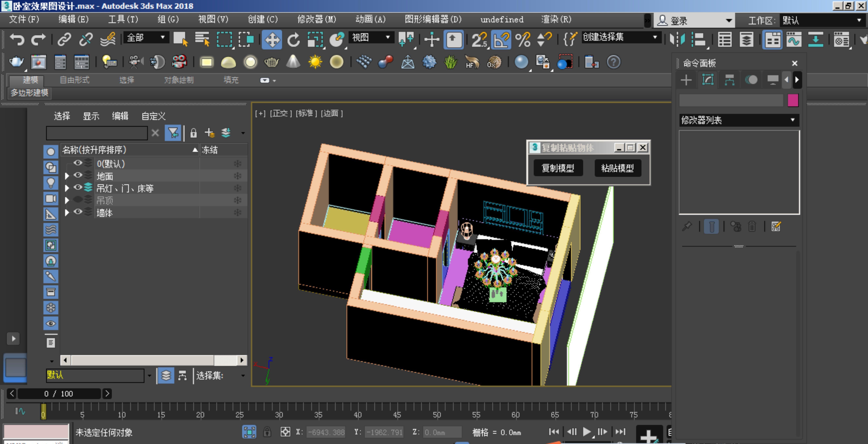Click the 登录 sign-in button
Image resolution: width=868 pixels, height=444 pixels.
[x=694, y=21]
